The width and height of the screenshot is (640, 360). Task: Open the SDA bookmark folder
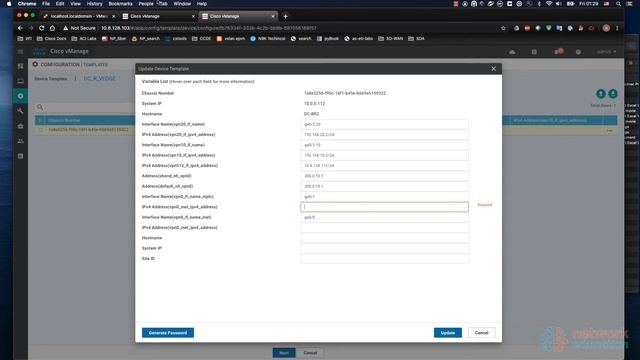(x=416, y=39)
